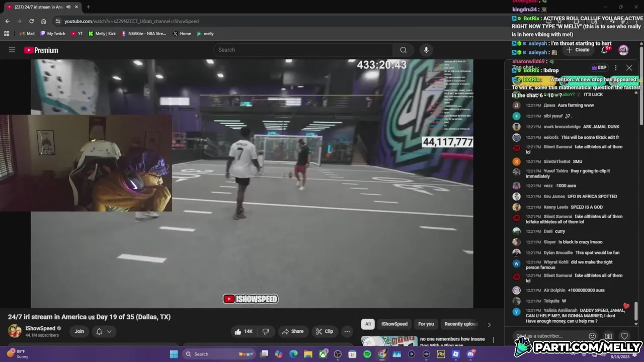Click the YouTube search input field

coord(303,50)
